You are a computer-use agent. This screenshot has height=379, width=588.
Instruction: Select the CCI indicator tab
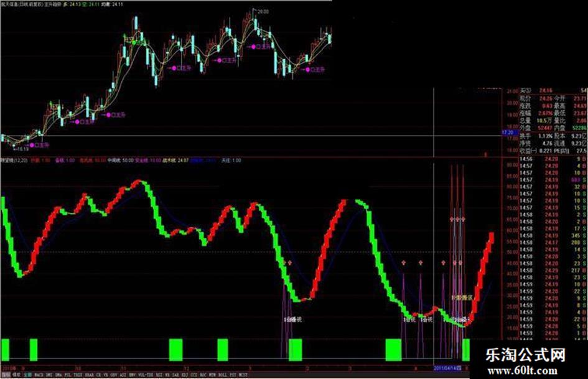click(x=194, y=375)
